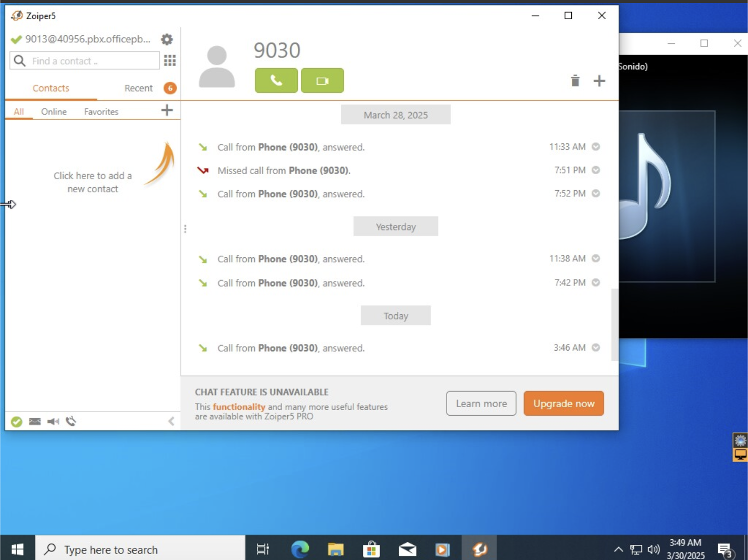
Task: Click the Upgrade now button
Action: tap(564, 404)
